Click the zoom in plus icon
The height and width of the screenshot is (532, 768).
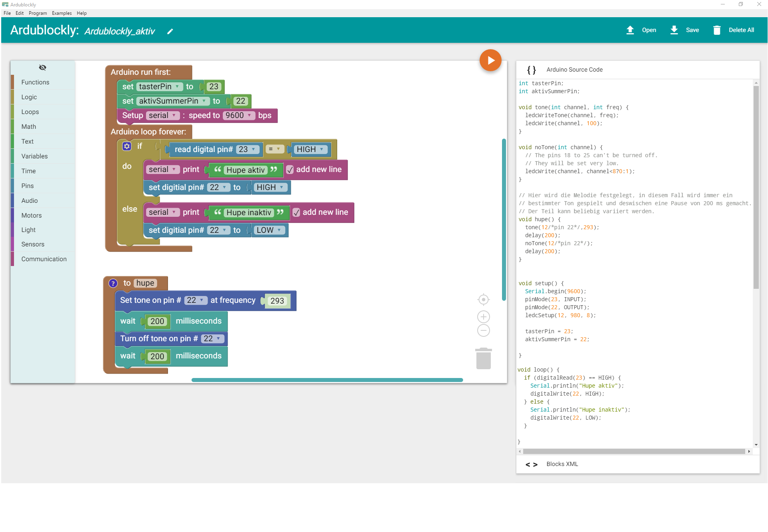tap(483, 317)
